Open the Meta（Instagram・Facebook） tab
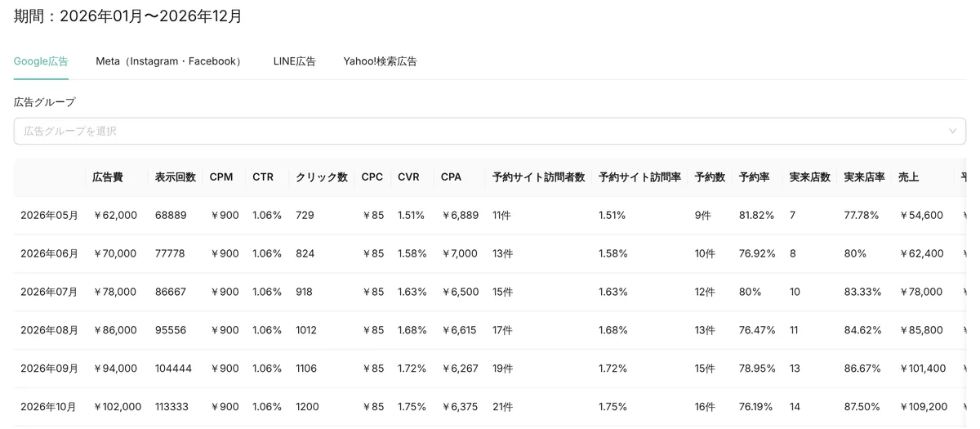Viewport: 980px width, 429px height. coord(170,61)
